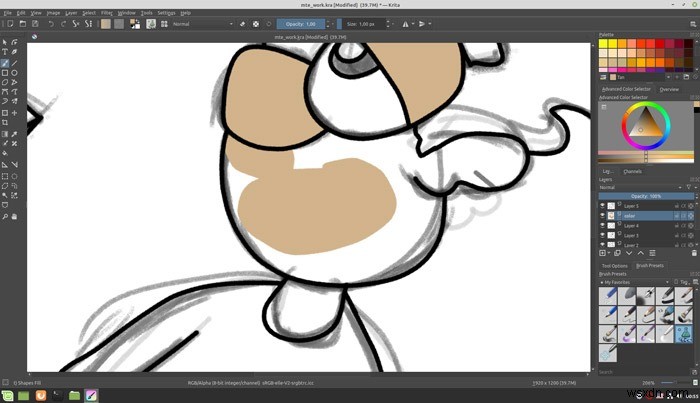
Task: Move layer down with down arrow
Action: click(x=629, y=253)
